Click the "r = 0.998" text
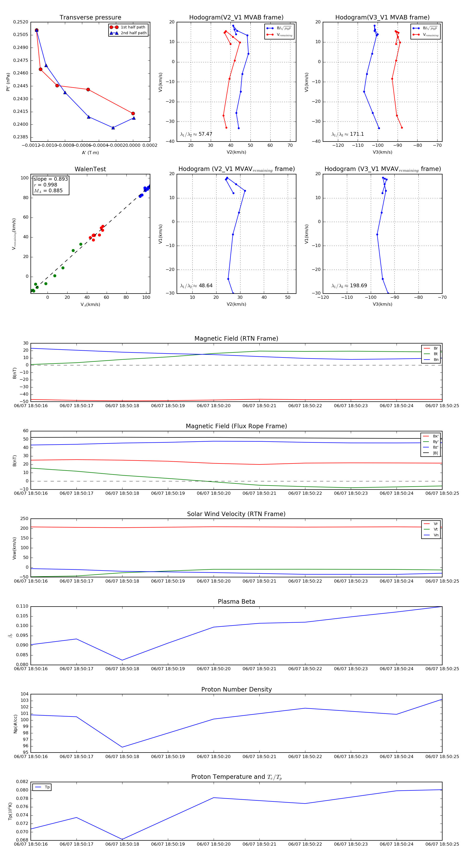473x868 pixels. click(x=45, y=185)
